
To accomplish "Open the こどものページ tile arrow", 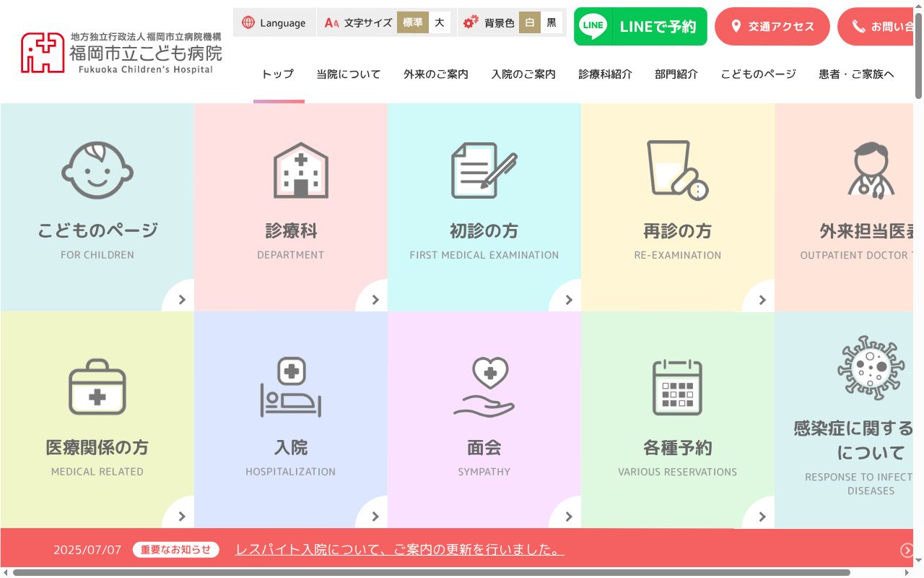I will point(180,298).
